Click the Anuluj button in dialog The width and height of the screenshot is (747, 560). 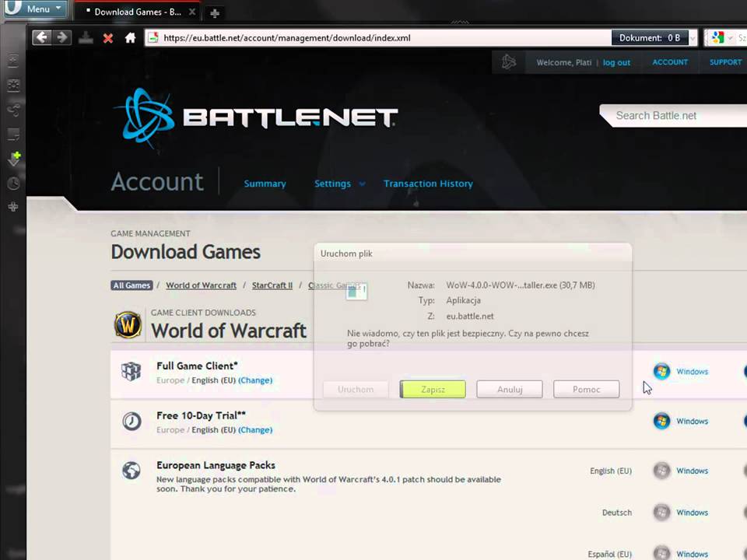coord(509,389)
